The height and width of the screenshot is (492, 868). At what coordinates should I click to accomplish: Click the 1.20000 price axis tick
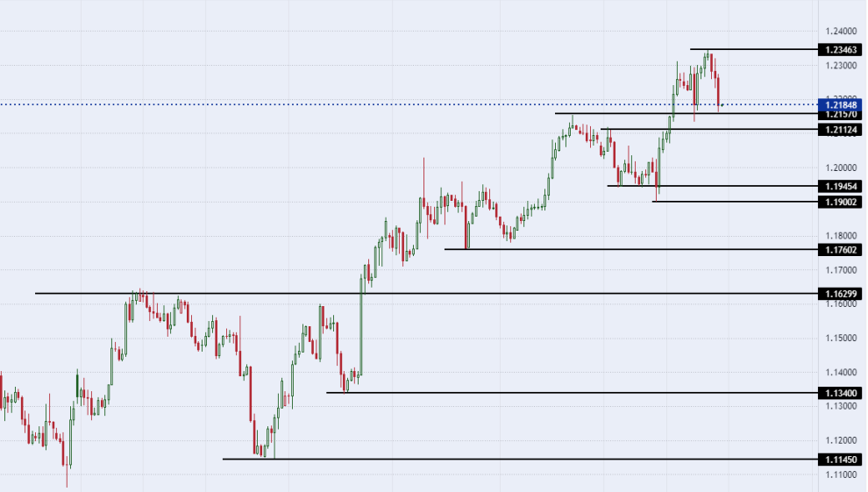[x=841, y=168]
